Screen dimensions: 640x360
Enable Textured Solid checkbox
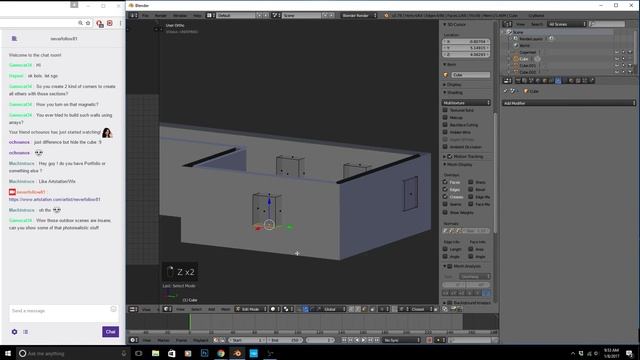coord(445,110)
